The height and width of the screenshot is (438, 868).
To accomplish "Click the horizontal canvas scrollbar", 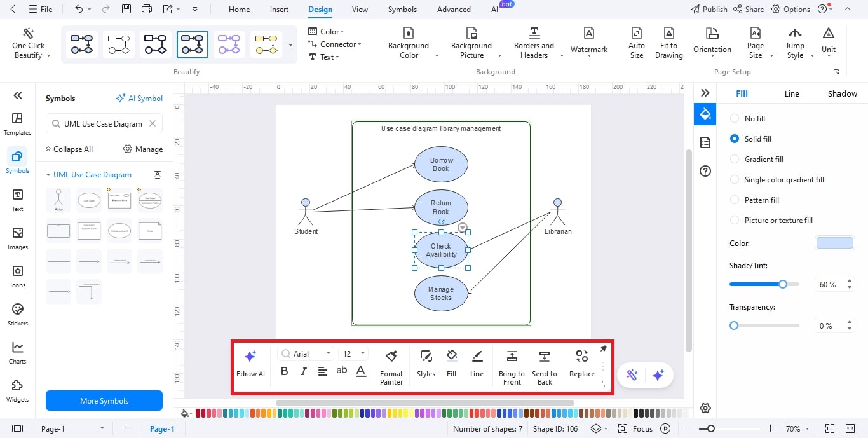I will [x=425, y=403].
